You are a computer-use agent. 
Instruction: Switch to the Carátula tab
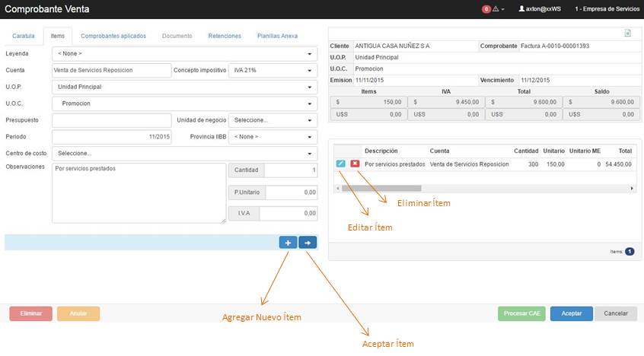(23, 36)
